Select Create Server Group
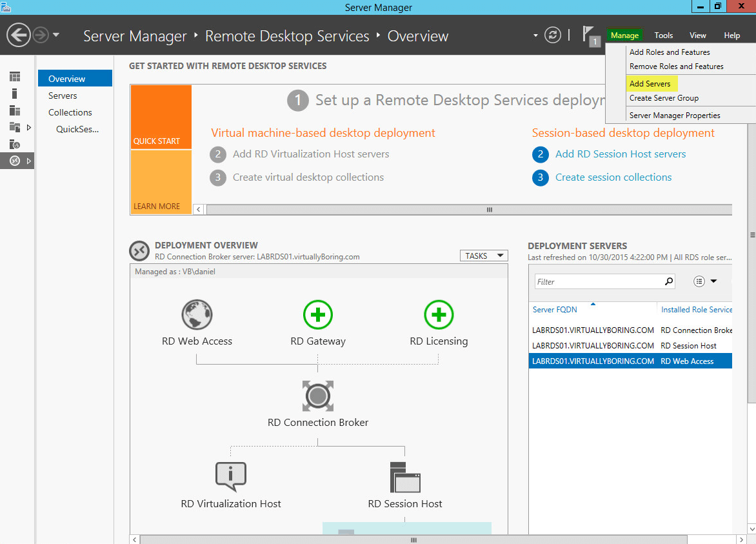Viewport: 756px width, 544px height. click(x=663, y=98)
